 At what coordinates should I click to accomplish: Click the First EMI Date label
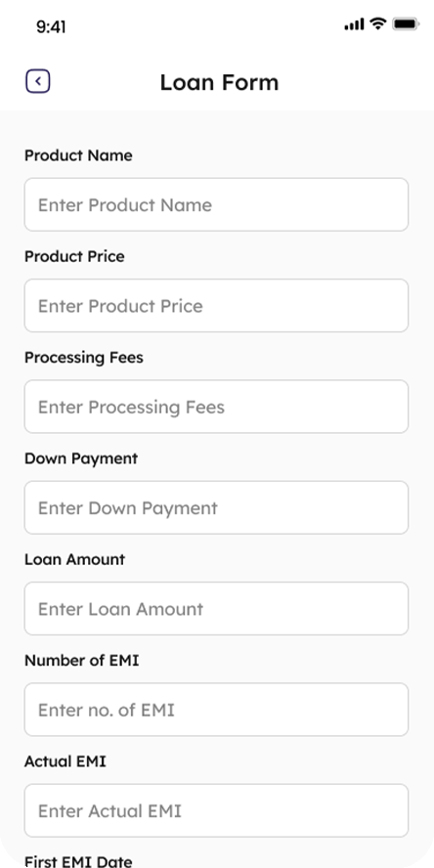78,861
